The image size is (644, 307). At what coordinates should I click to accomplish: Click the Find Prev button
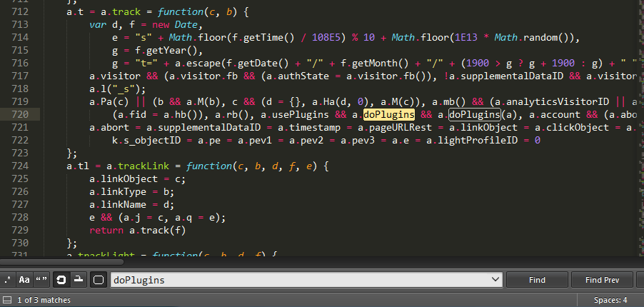click(x=602, y=280)
